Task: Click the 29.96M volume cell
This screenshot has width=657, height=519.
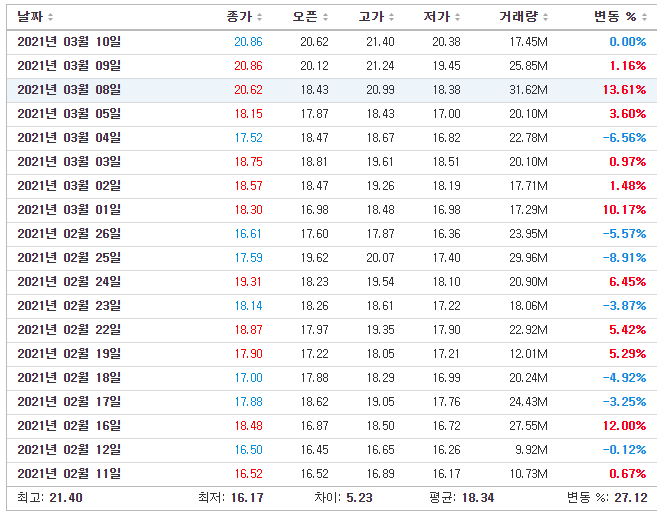Action: [x=528, y=258]
